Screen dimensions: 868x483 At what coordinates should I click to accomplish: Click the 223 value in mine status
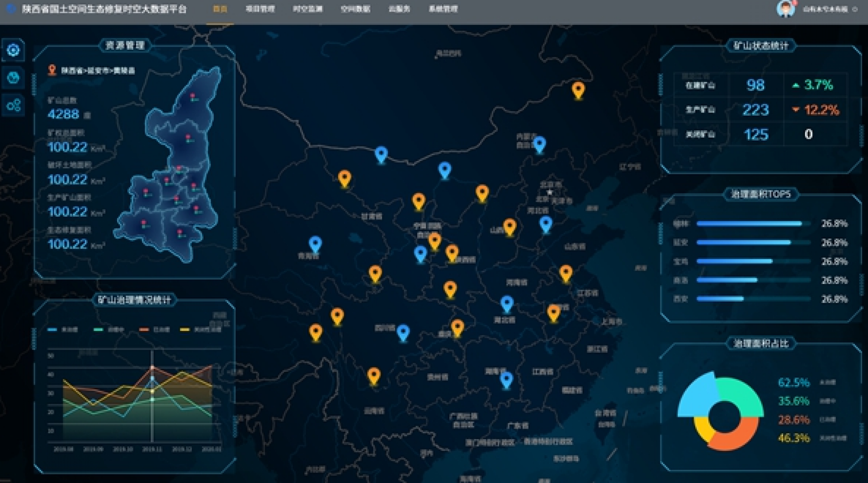click(755, 110)
